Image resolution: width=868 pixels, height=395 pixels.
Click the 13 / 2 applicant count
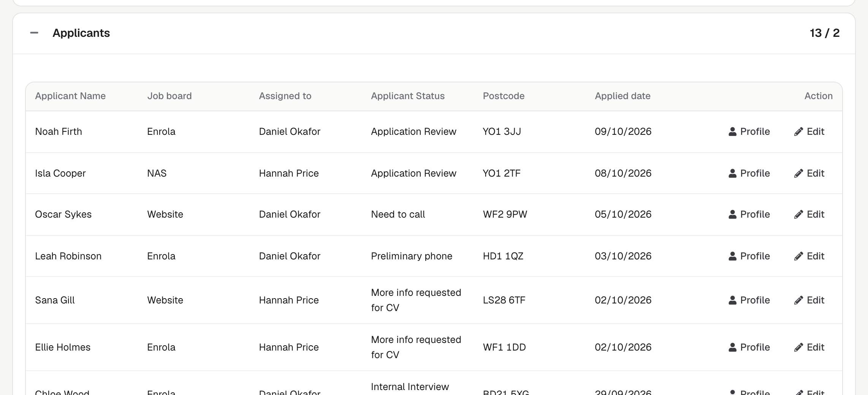coord(825,33)
